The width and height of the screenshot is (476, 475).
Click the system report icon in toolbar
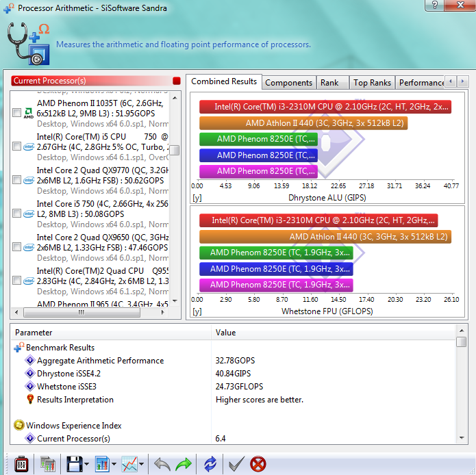tap(47, 464)
